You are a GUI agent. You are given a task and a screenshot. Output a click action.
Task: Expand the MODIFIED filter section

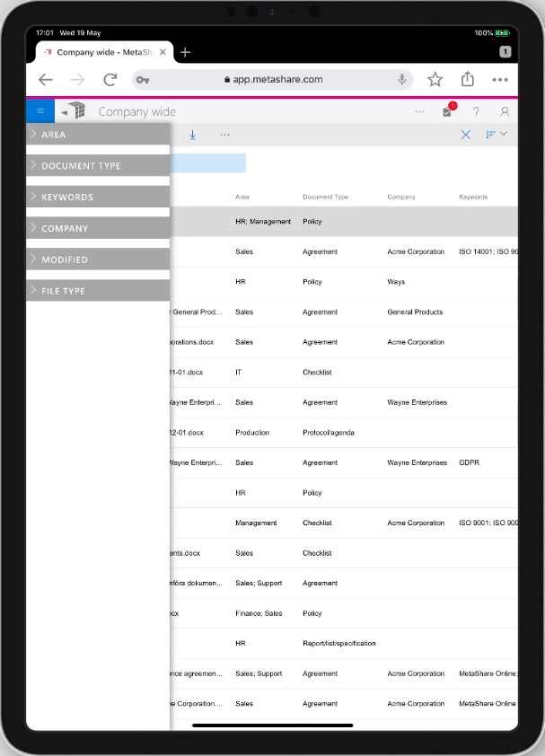point(98,259)
